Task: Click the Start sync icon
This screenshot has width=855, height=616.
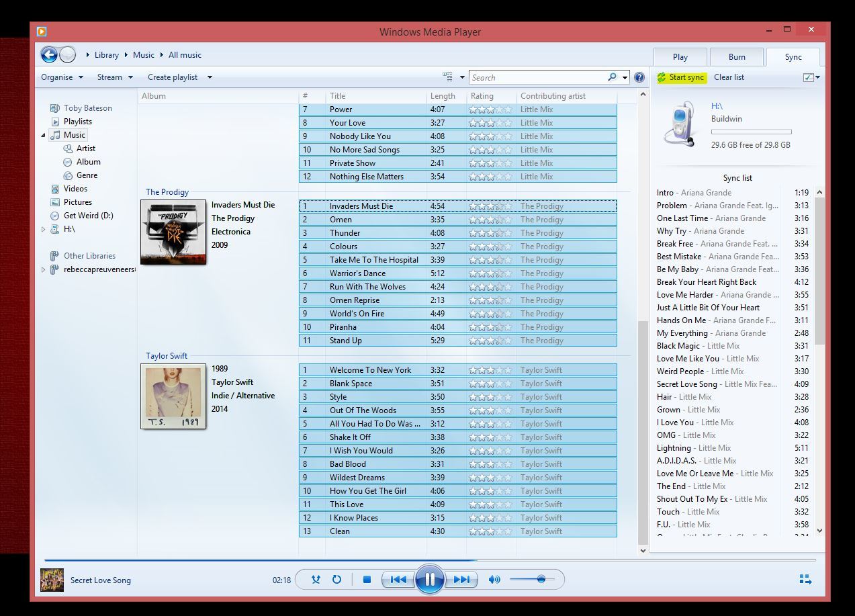Action: [x=662, y=77]
